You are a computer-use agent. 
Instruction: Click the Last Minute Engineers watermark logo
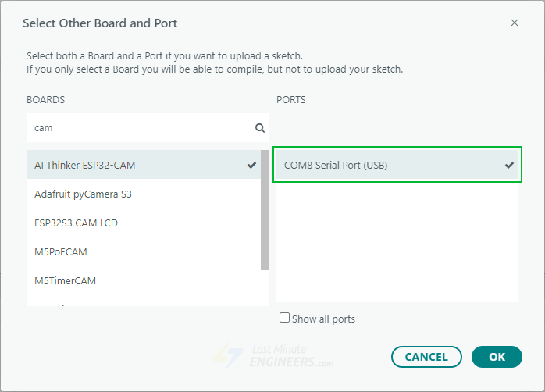[x=273, y=356]
